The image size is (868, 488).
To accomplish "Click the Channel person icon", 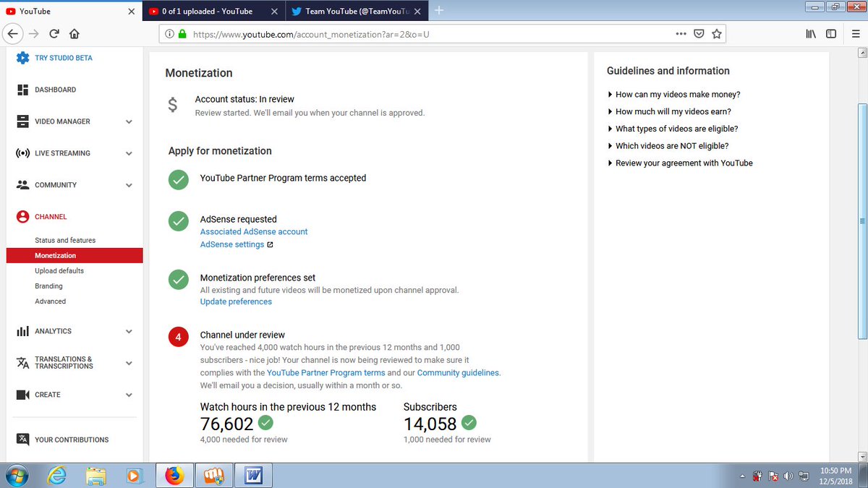I will (x=22, y=217).
